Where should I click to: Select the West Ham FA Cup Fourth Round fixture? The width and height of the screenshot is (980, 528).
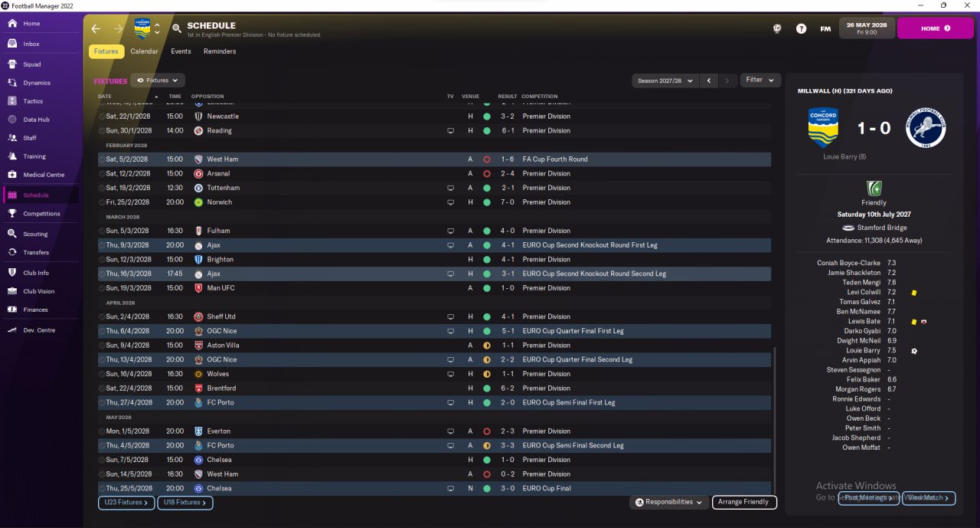tap(434, 159)
